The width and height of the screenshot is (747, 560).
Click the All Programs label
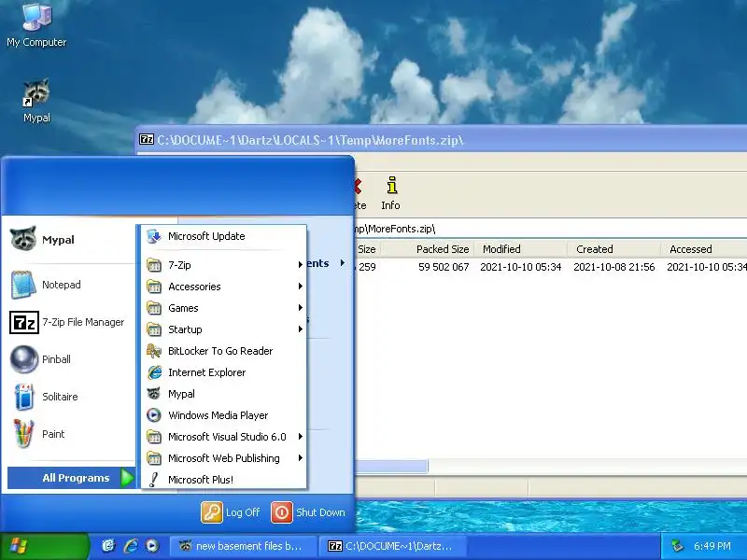pyautogui.click(x=76, y=478)
